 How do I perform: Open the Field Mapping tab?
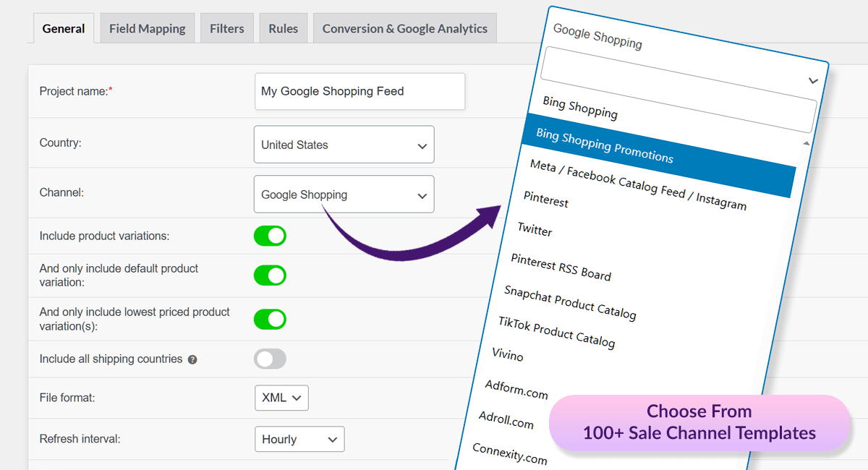148,29
